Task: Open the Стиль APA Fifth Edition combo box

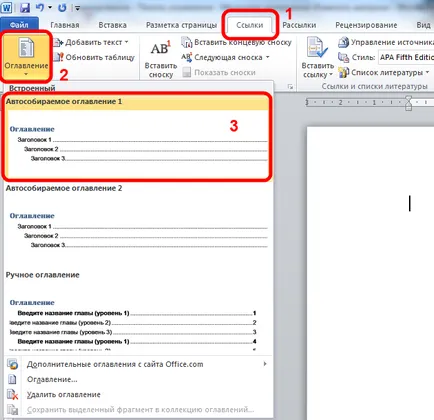Action: [406, 57]
